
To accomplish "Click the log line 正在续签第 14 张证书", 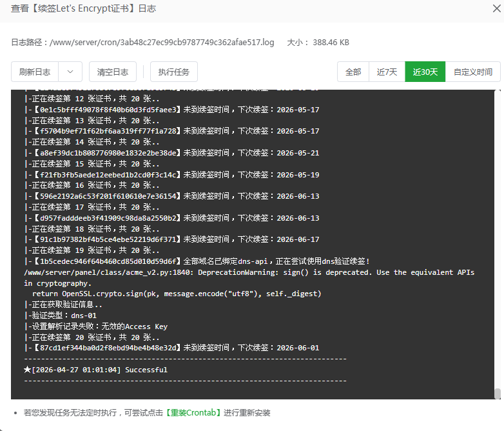I will [92, 142].
